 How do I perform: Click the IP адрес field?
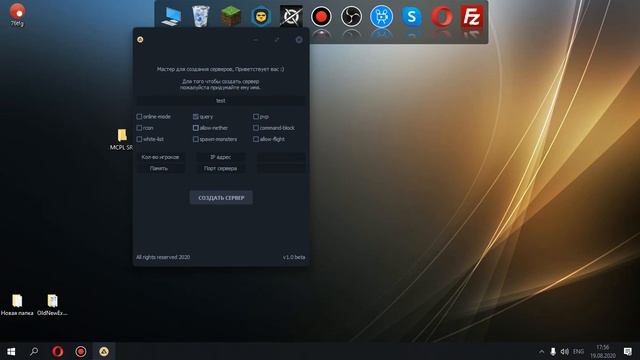point(221,157)
